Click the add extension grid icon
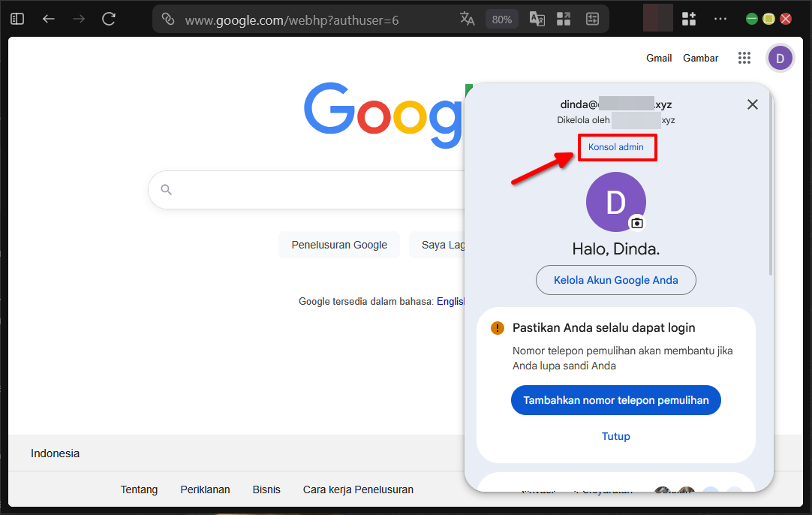The height and width of the screenshot is (515, 812). click(x=688, y=18)
